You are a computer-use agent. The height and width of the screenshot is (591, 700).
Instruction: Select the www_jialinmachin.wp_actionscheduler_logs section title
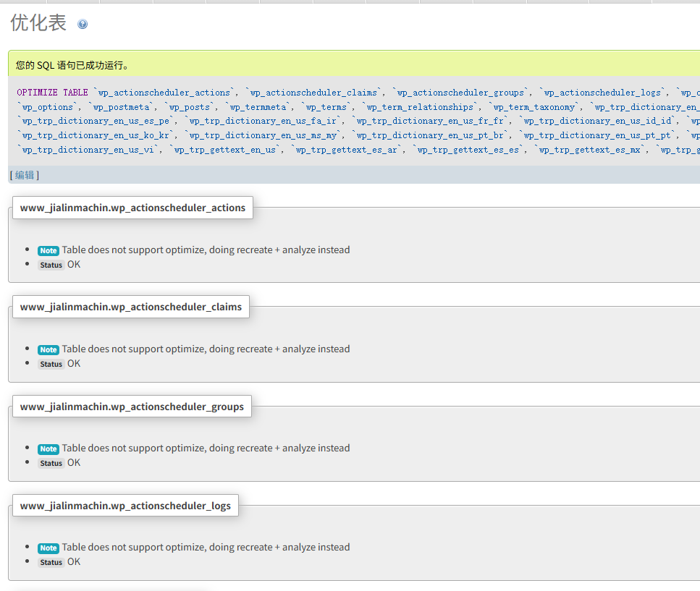[125, 506]
